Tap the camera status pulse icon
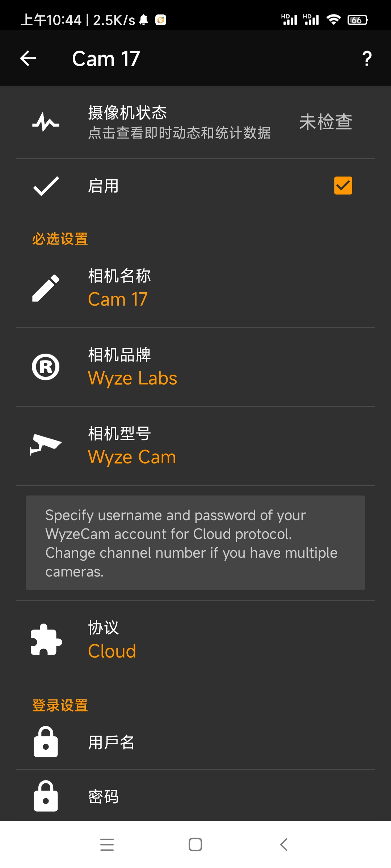Viewport: 391px width, 868px height. [x=46, y=122]
